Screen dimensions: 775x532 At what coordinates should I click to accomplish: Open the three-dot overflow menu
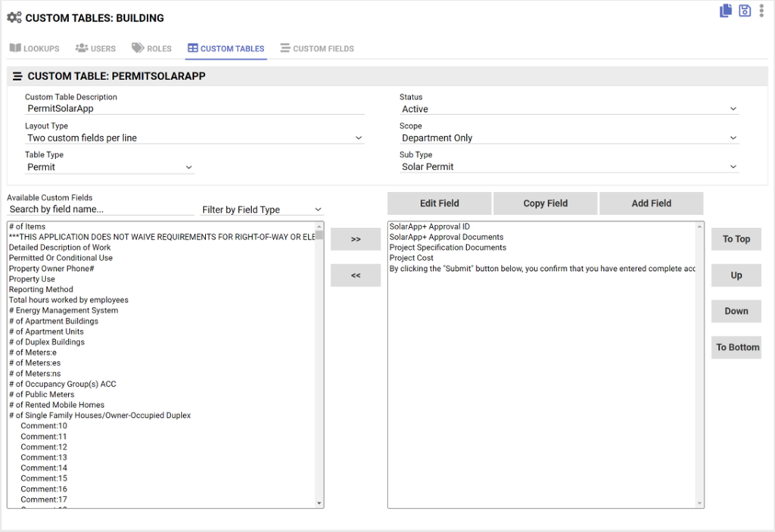coord(762,11)
